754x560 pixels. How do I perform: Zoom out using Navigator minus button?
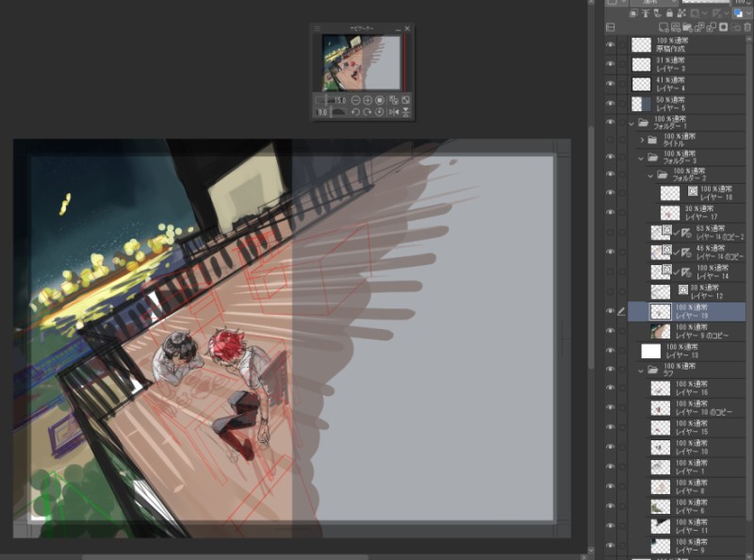[355, 100]
